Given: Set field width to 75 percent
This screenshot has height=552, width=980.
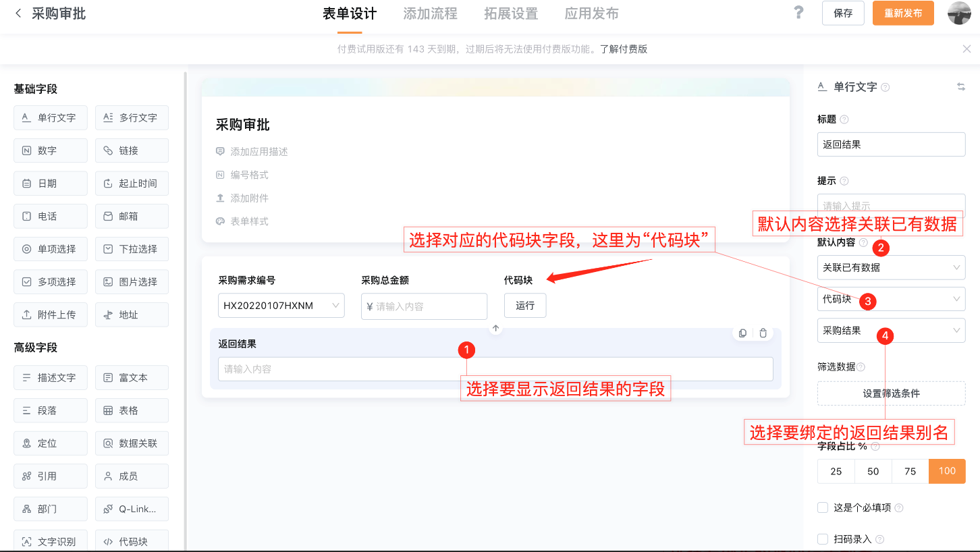Looking at the screenshot, I should [x=910, y=471].
